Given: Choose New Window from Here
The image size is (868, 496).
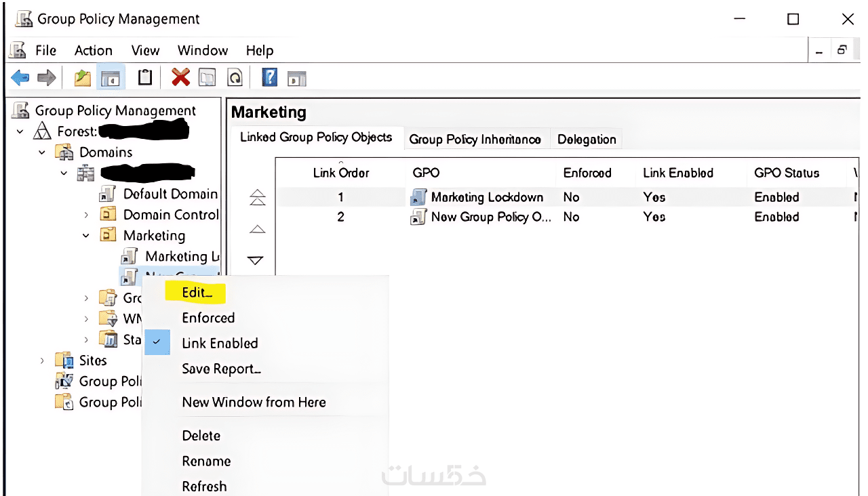Looking at the screenshot, I should pyautogui.click(x=254, y=402).
